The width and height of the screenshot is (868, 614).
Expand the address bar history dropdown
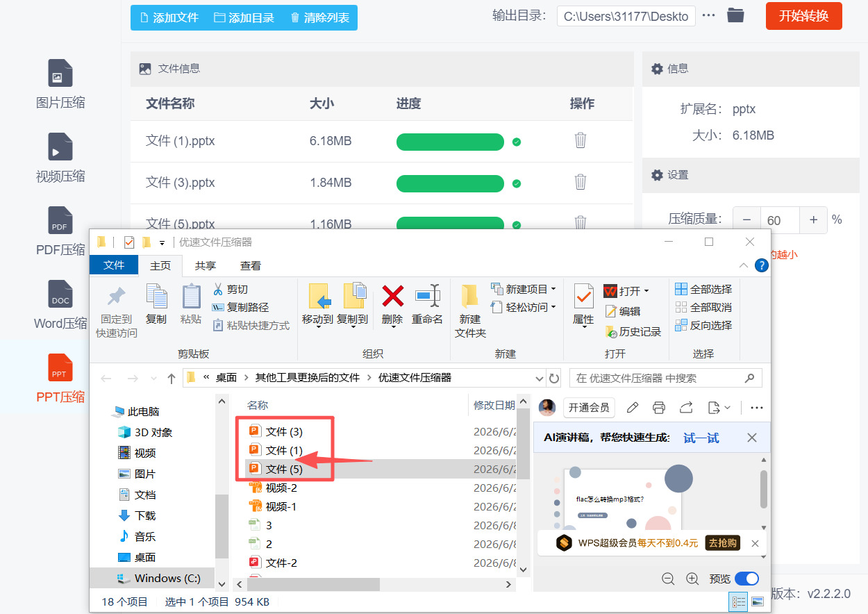(x=540, y=379)
